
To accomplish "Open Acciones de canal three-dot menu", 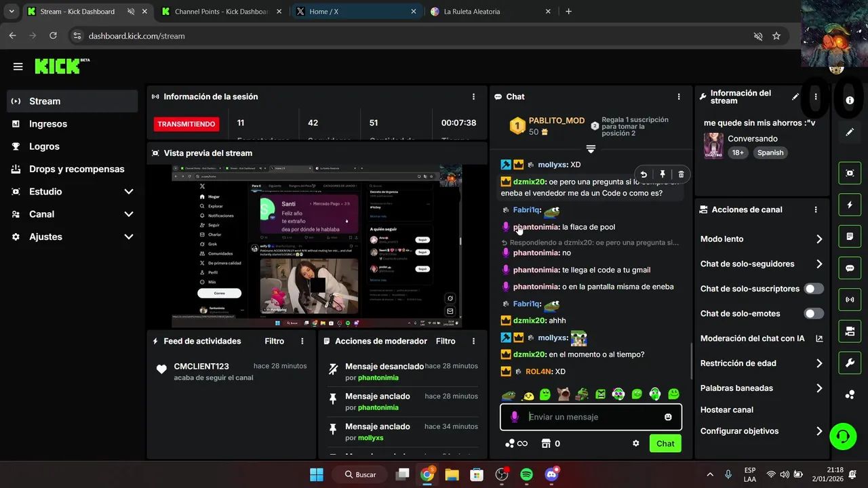I will tap(816, 210).
